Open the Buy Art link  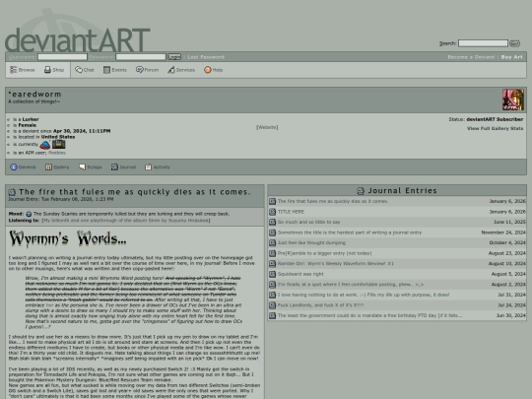point(511,57)
